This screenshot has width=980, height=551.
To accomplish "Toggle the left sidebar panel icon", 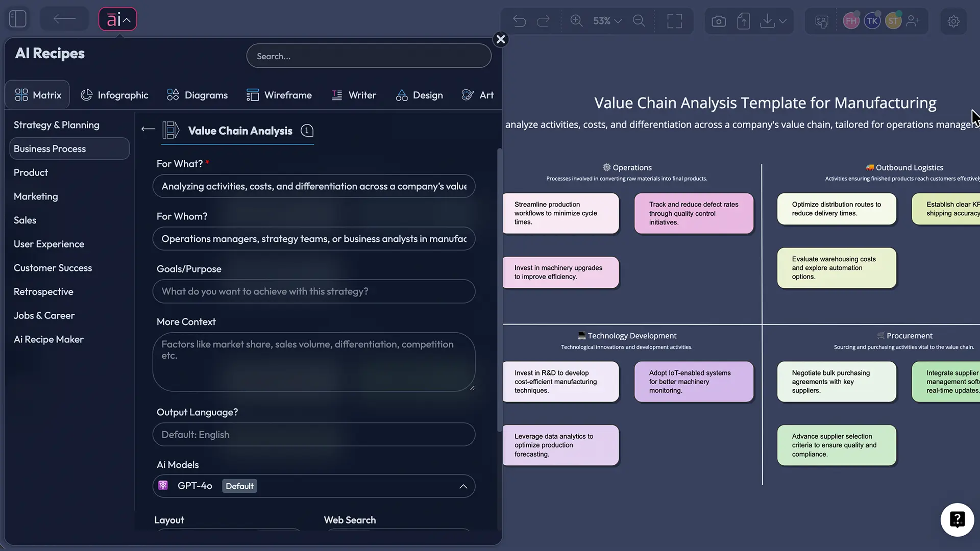I will pyautogui.click(x=17, y=18).
